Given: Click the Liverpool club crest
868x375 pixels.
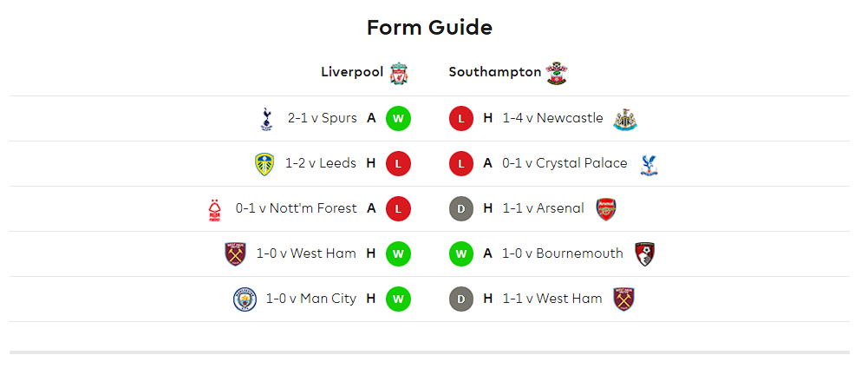Looking at the screenshot, I should [x=399, y=74].
